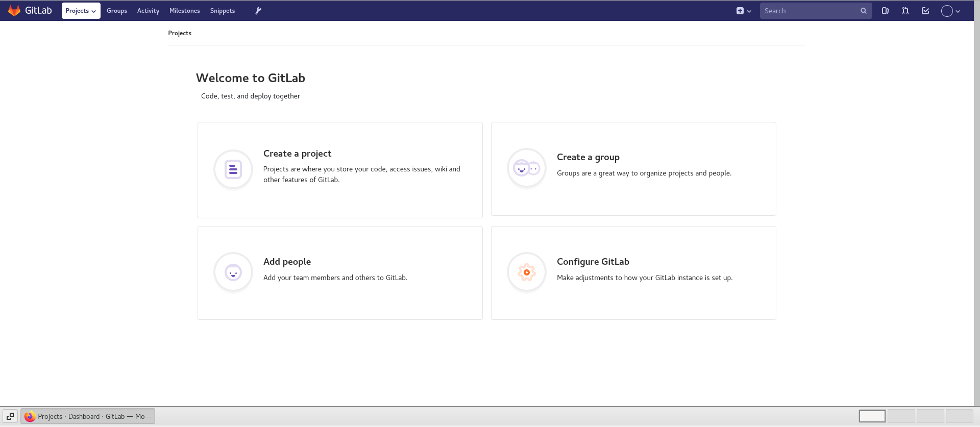Open the Issues icon in navbar
980x427 pixels.
(x=885, y=11)
